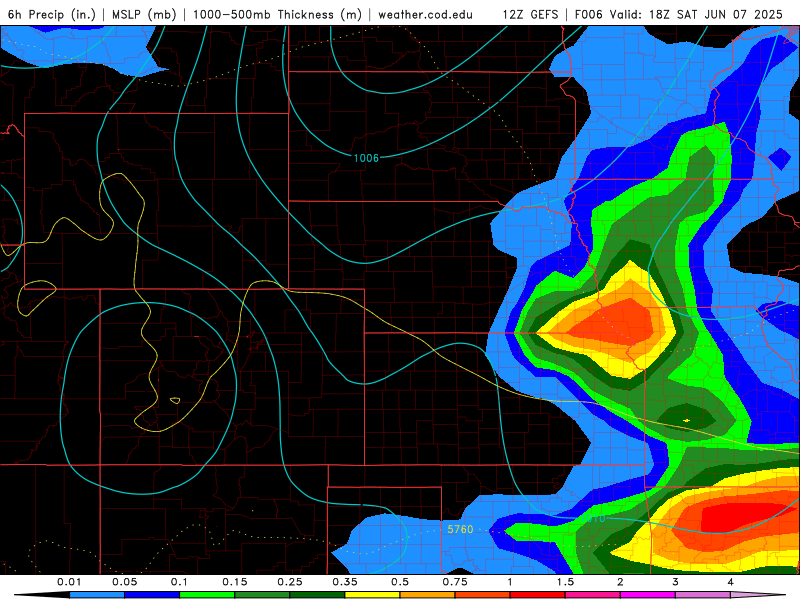Click the dark green swatch after 0.25
This screenshot has height=600, width=800.
pos(317,595)
